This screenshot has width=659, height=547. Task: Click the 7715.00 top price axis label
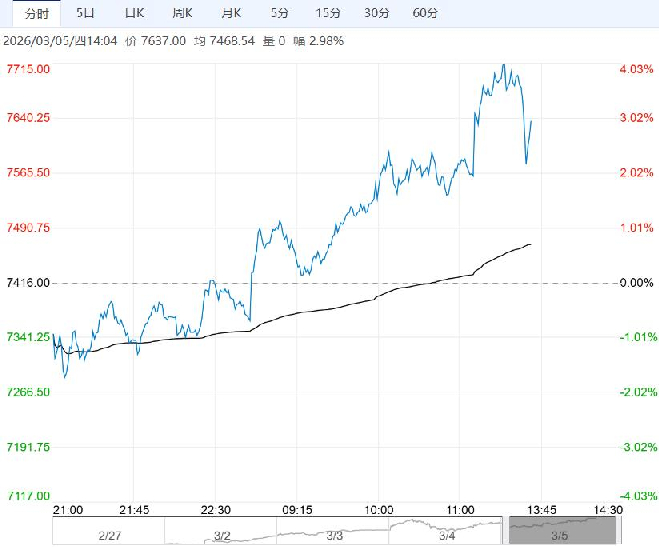click(28, 69)
